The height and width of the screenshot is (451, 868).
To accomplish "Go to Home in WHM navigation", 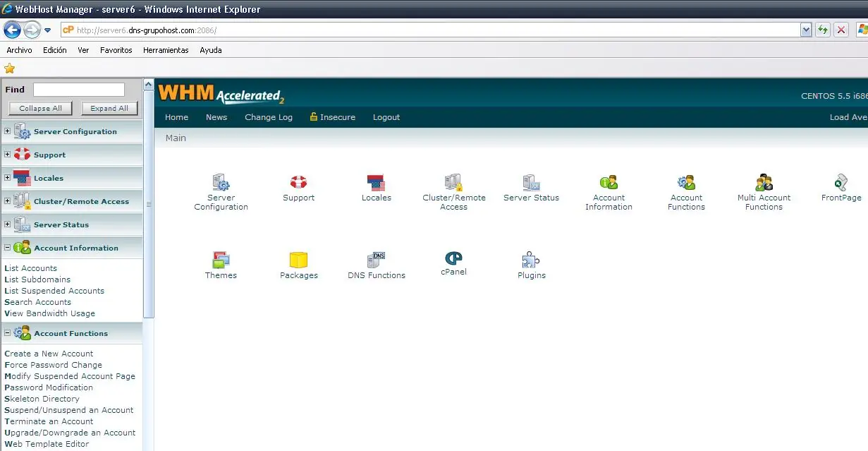I will [176, 117].
